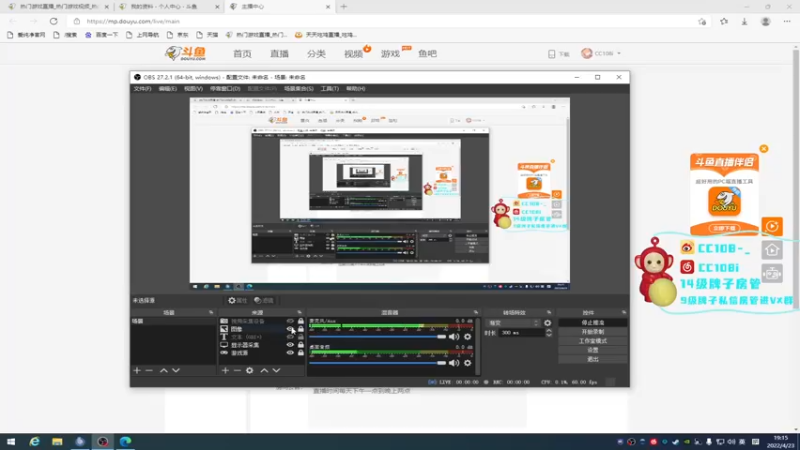Screen dimensions: 800x450
Task: Move the selected source down
Action: pyautogui.click(x=277, y=370)
